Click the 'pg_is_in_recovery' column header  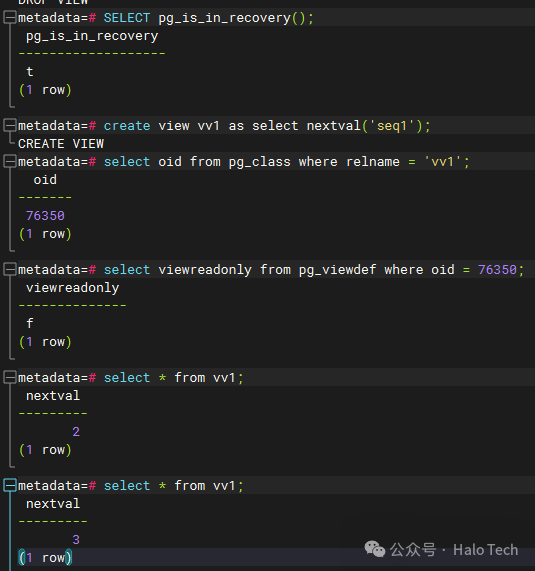(92, 36)
